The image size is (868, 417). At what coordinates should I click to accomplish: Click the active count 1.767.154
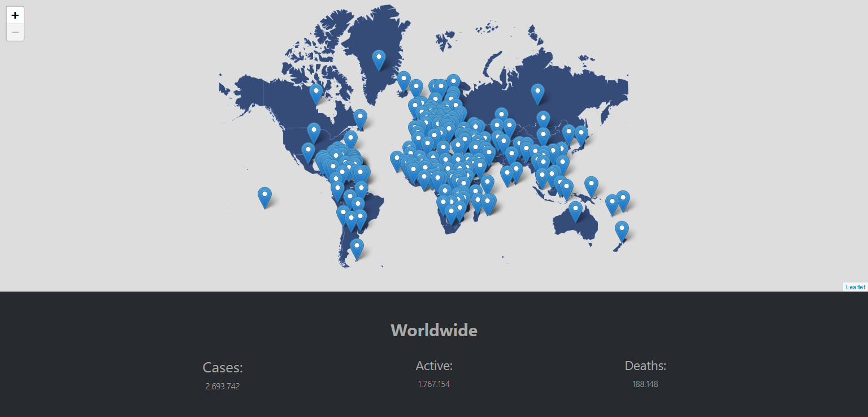[434, 384]
